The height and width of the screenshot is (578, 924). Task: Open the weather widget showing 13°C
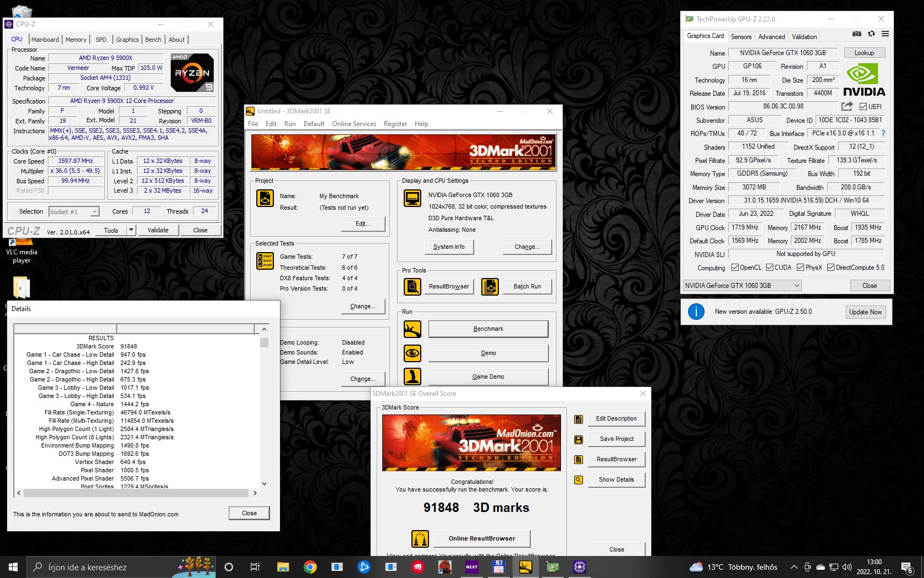734,567
